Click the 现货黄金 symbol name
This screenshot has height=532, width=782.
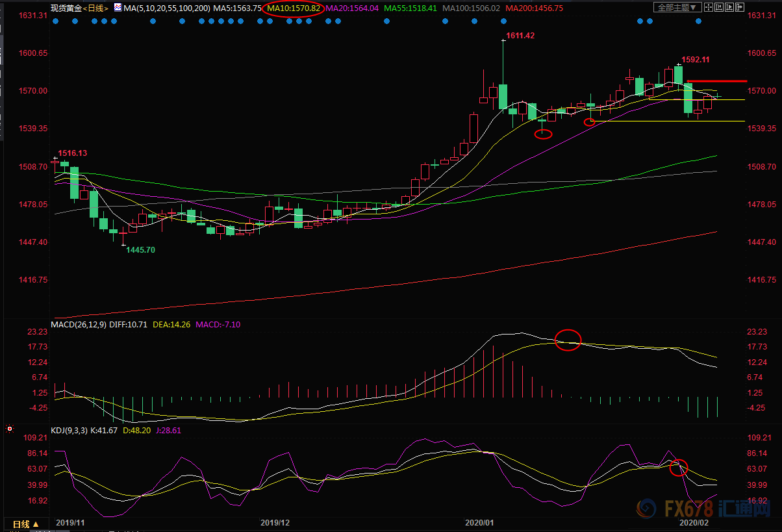point(67,8)
